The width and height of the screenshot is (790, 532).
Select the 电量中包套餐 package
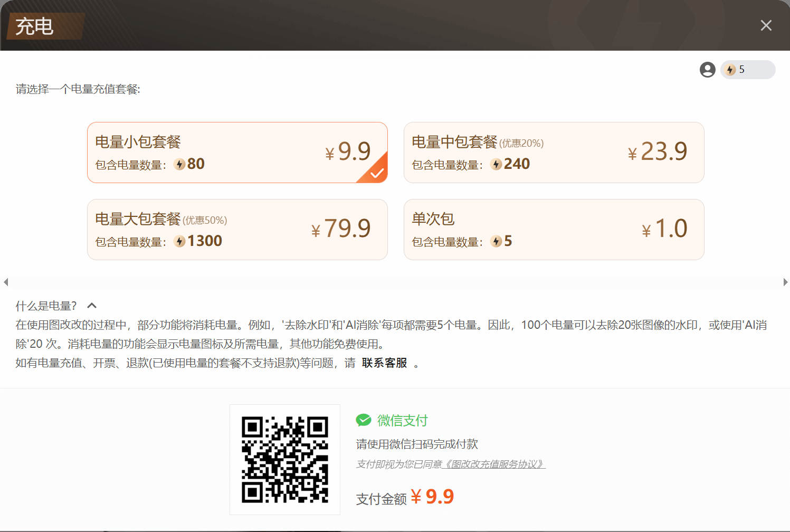click(554, 153)
